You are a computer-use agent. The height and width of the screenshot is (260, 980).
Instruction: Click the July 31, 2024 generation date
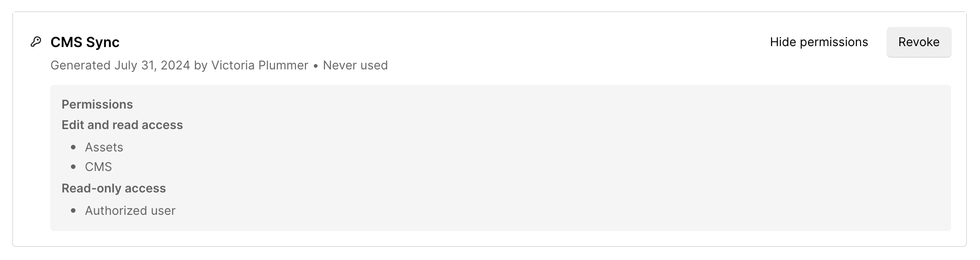(x=152, y=65)
